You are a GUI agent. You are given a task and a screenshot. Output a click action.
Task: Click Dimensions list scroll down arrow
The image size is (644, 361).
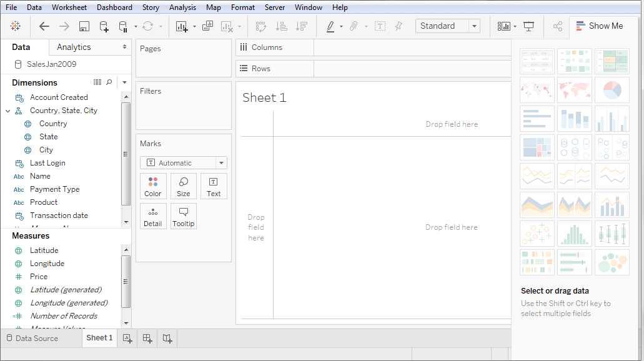click(126, 222)
